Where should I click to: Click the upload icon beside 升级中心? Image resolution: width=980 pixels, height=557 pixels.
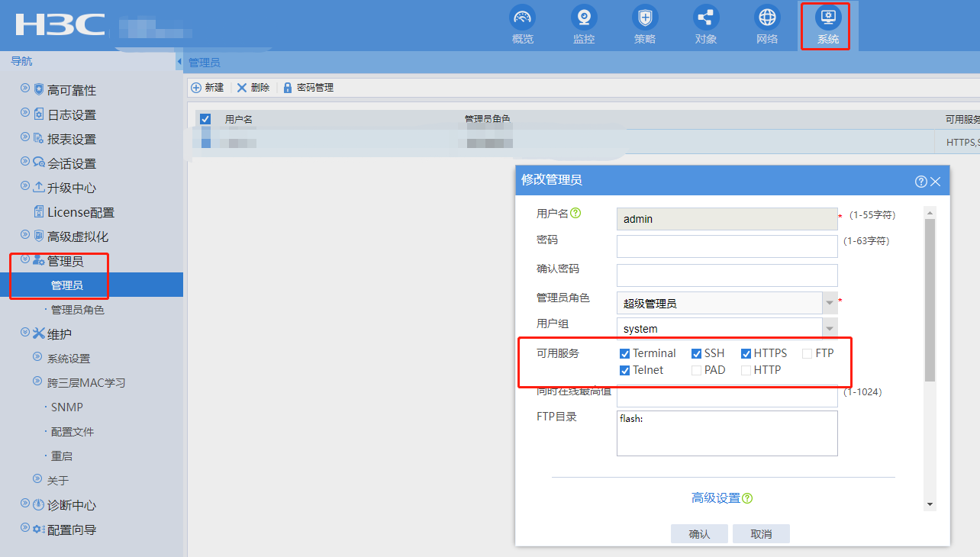click(x=39, y=187)
